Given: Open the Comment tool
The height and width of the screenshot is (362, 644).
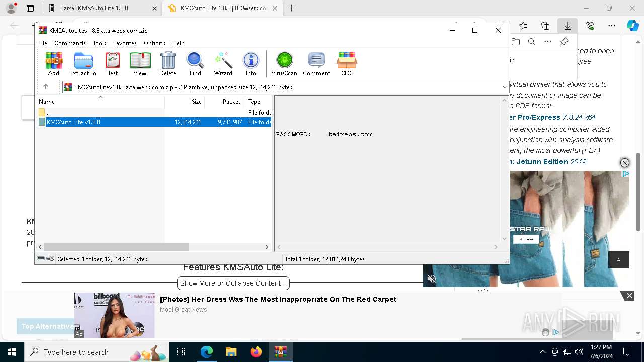Looking at the screenshot, I should point(316,64).
